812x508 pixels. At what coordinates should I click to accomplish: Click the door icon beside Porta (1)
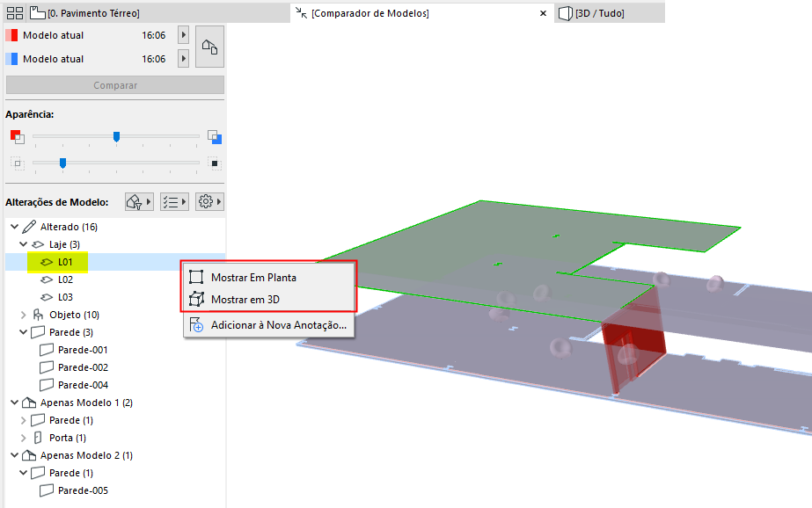(38, 438)
